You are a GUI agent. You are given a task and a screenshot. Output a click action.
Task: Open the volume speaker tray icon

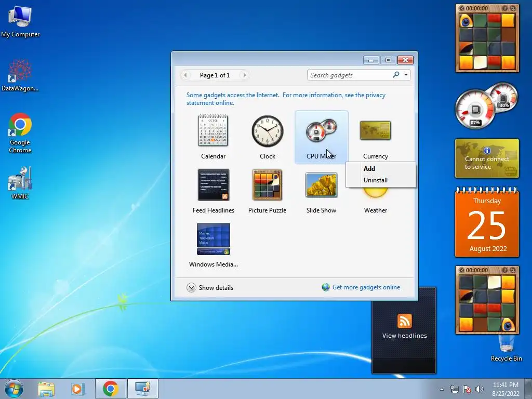point(480,389)
